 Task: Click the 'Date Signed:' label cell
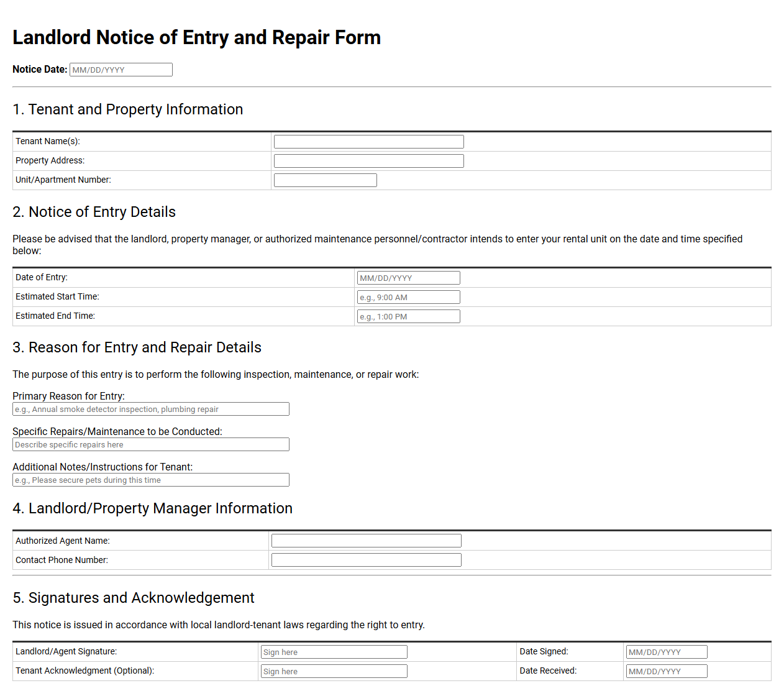click(x=570, y=652)
